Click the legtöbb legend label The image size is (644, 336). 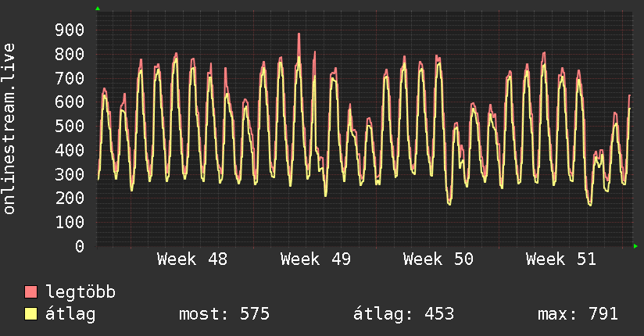click(80, 292)
